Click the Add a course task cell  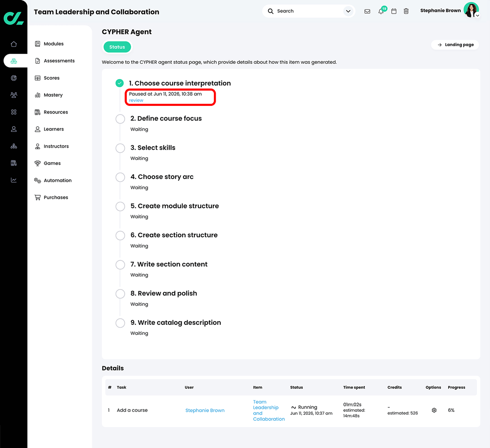pyautogui.click(x=132, y=410)
